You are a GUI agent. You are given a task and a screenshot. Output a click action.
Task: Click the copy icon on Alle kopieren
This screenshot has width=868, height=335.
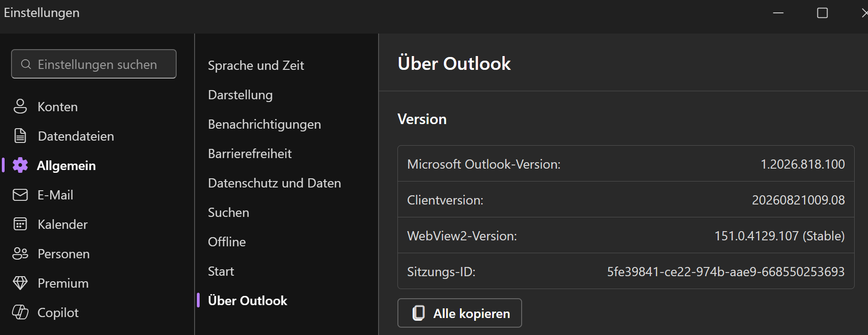(419, 313)
